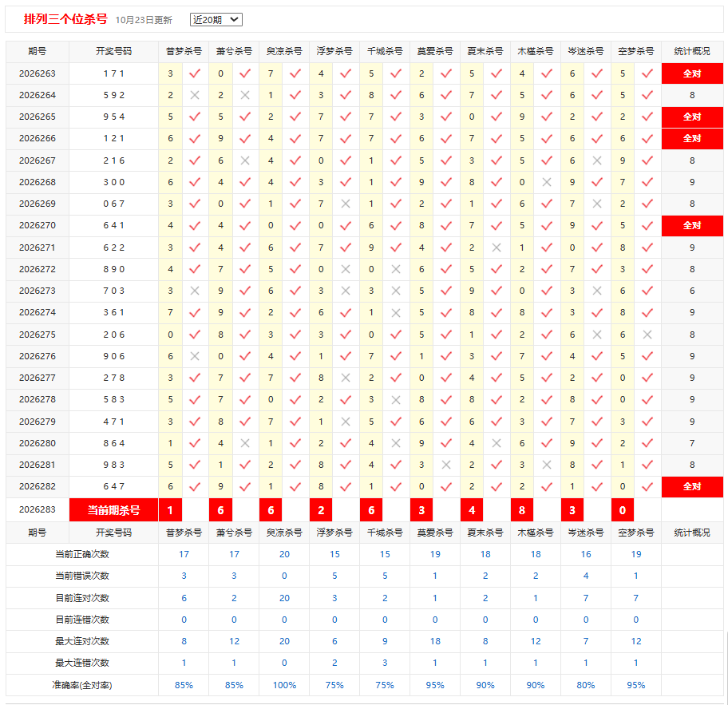This screenshot has width=728, height=705.
Task: Click the 4 value in 当前错误次数 row
Action: click(x=586, y=576)
